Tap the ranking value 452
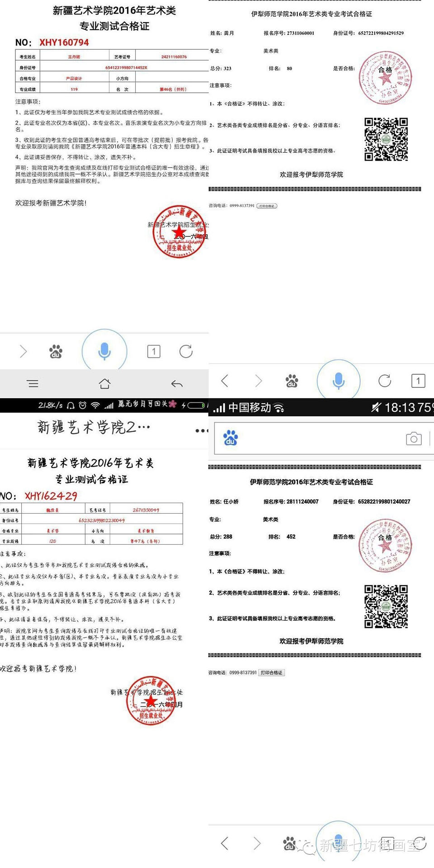 pyautogui.click(x=291, y=537)
